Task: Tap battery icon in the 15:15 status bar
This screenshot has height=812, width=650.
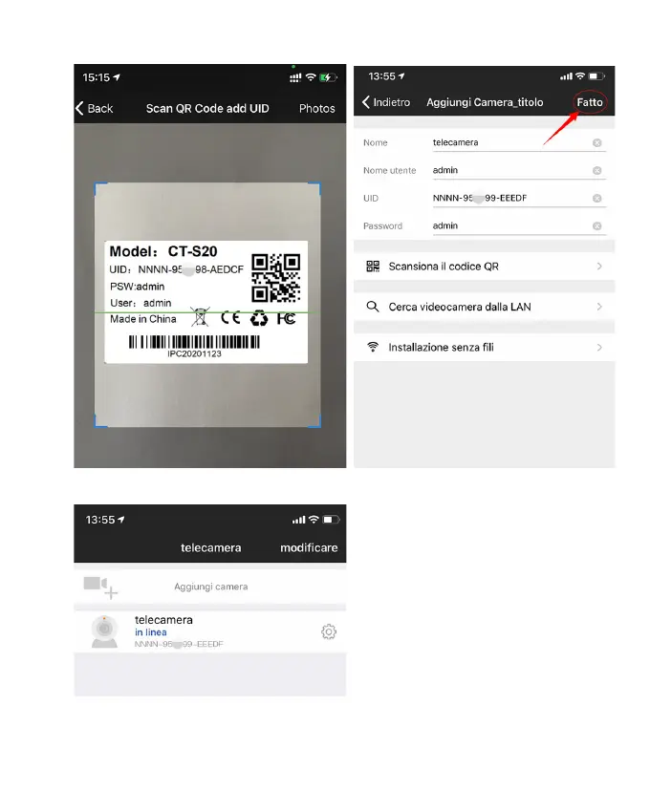Action: click(328, 77)
